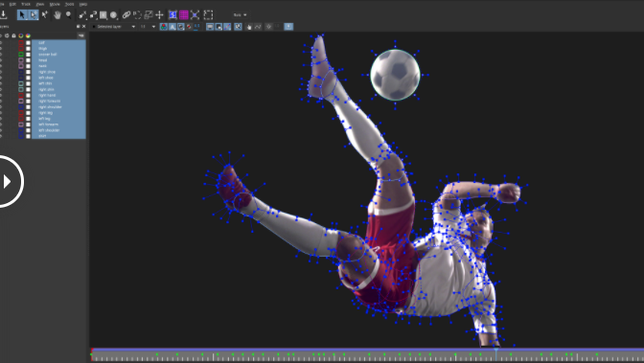Viewport: 644px width, 363px height.
Task: Open the Layers panel options menu
Action: click(80, 35)
